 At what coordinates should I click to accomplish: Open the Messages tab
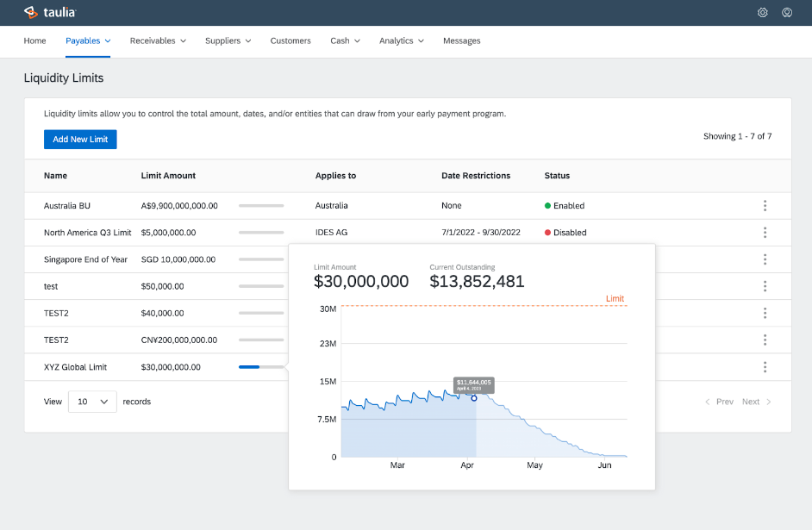pyautogui.click(x=462, y=41)
